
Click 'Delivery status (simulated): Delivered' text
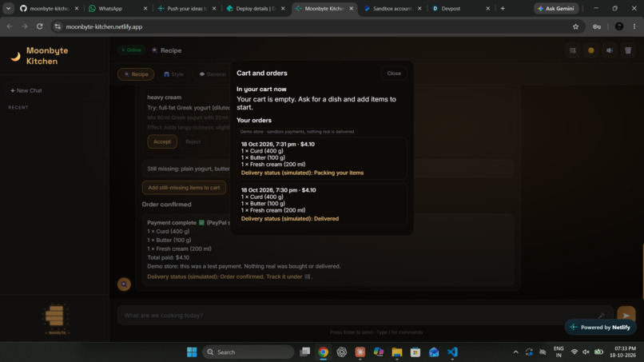pos(290,219)
